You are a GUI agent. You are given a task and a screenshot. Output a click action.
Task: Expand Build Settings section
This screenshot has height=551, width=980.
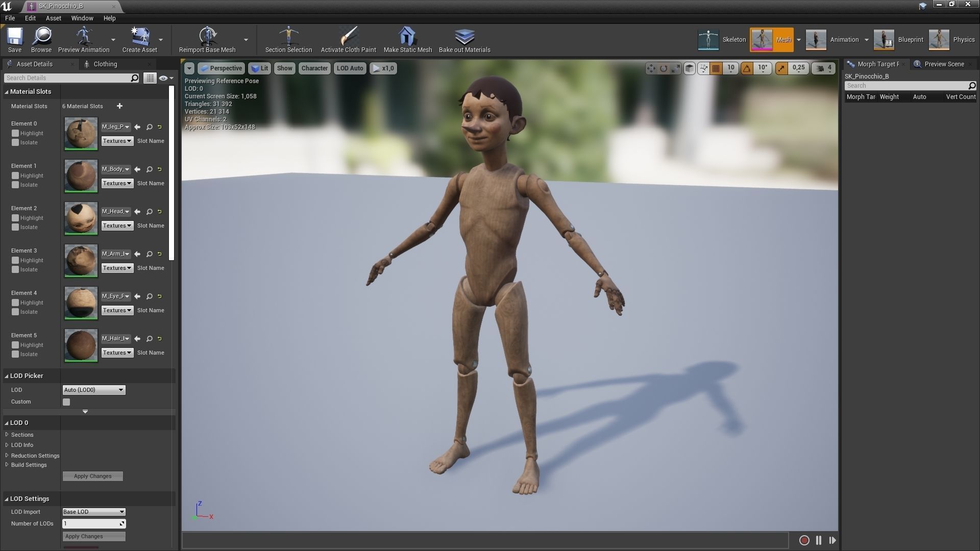click(7, 465)
